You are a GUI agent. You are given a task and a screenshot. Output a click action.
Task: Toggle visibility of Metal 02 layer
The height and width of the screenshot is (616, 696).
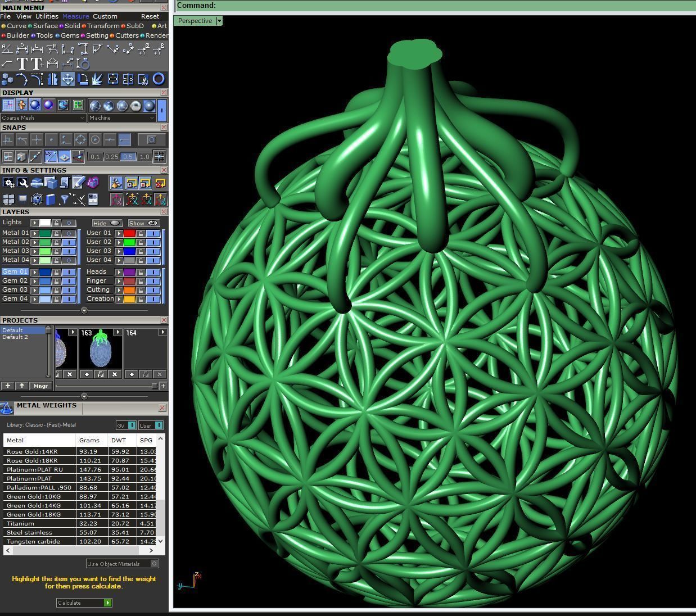69,242
